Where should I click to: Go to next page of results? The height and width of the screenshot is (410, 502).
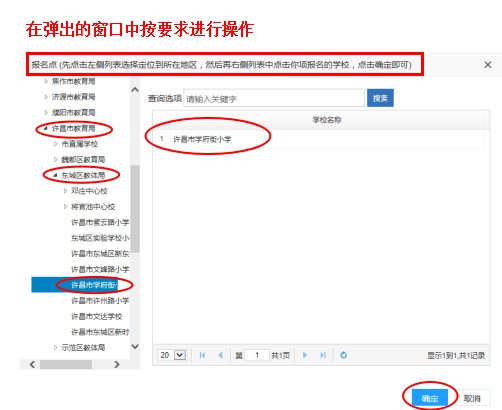tap(305, 355)
